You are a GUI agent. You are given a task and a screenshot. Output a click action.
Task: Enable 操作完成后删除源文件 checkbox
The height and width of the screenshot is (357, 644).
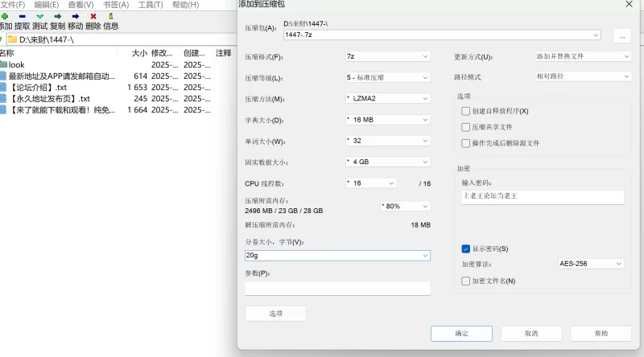pyautogui.click(x=465, y=143)
